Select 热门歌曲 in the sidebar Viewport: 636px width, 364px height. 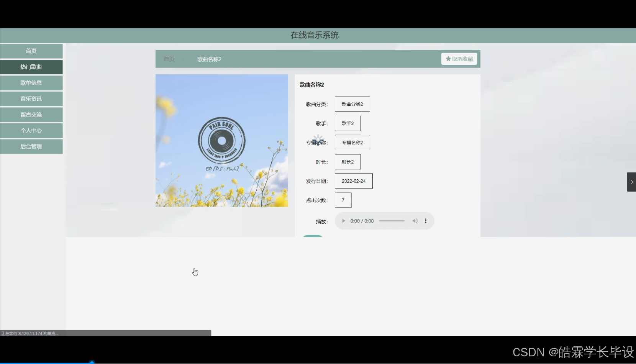coord(31,67)
